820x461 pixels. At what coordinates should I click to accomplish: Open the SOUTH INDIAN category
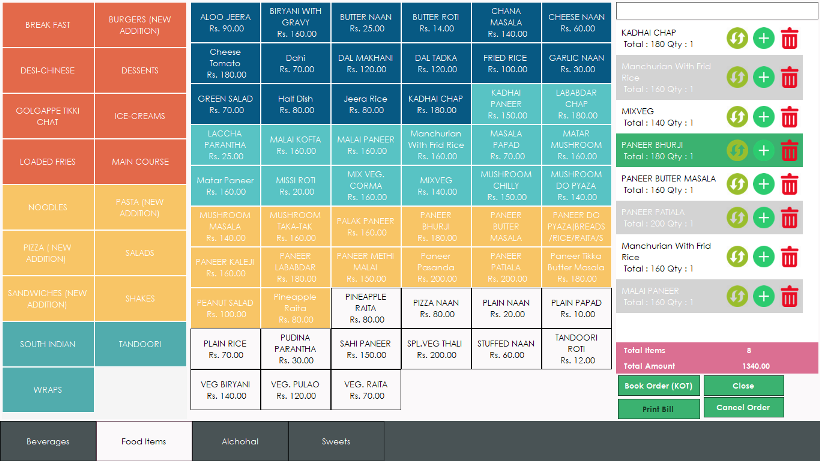click(48, 344)
